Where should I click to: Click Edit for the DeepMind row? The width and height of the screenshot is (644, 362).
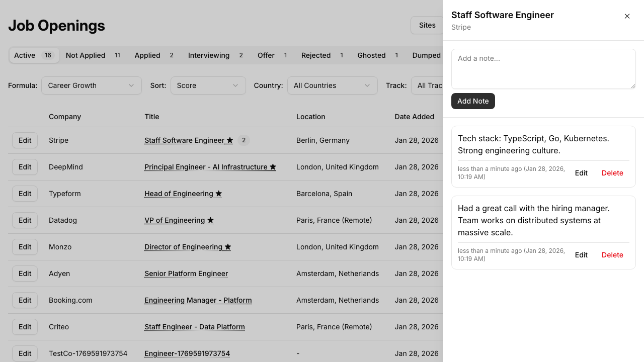click(x=25, y=167)
